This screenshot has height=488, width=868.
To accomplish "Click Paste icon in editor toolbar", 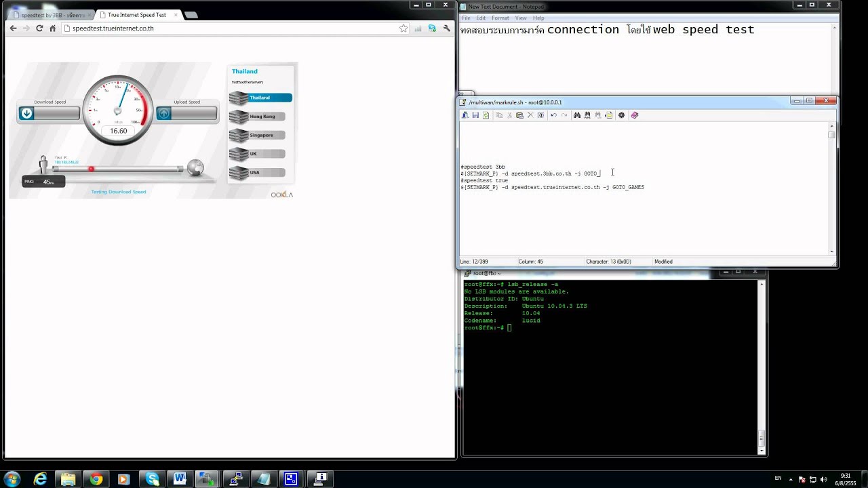I will [x=519, y=115].
